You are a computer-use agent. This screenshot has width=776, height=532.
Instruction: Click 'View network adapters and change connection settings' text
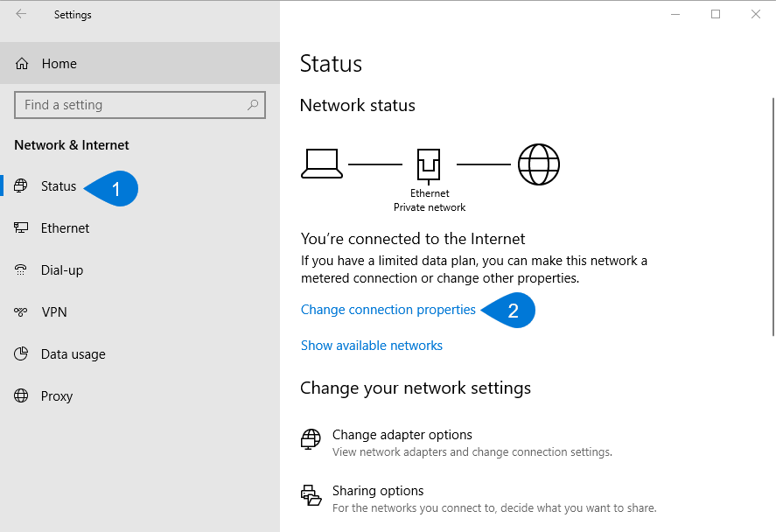(472, 452)
